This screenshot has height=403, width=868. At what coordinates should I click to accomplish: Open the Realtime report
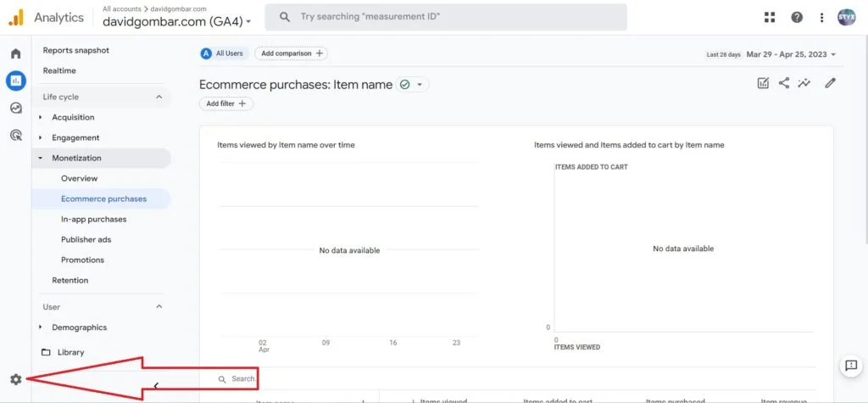click(x=59, y=71)
